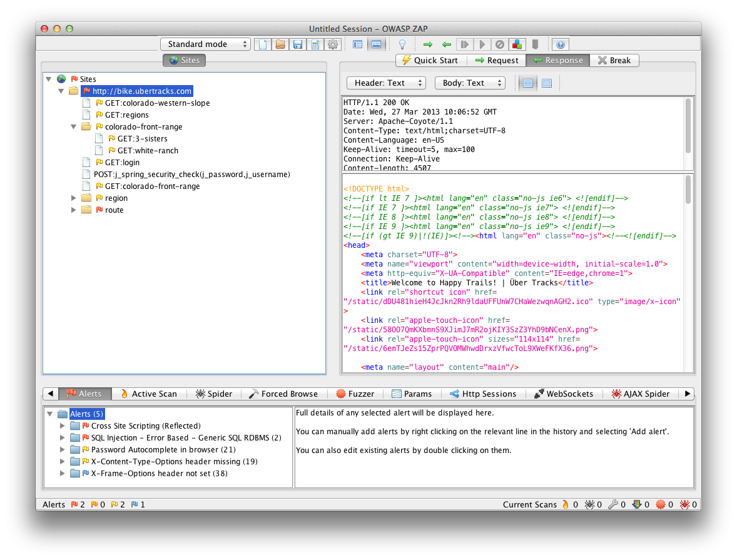Click the green right arrow break icon
737x560 pixels.
[x=428, y=44]
